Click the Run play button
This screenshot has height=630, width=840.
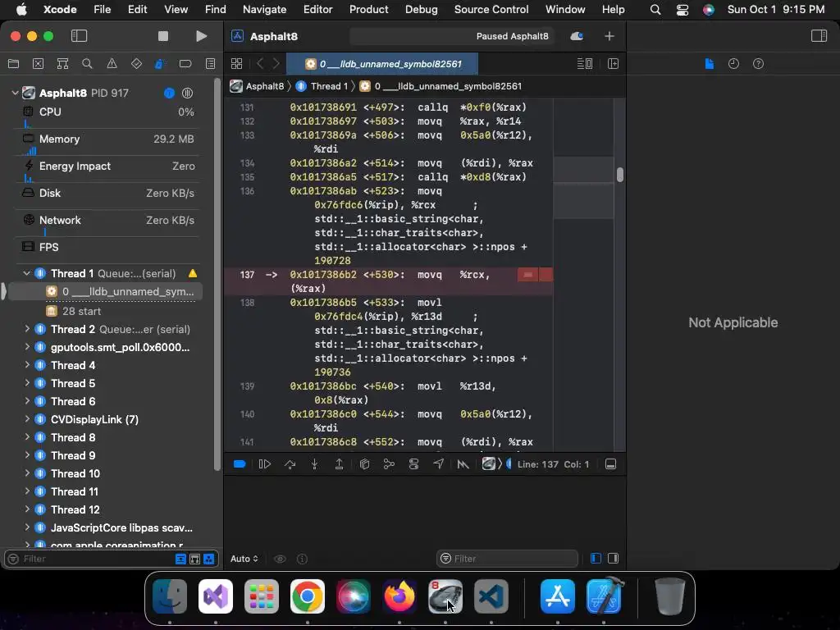click(x=202, y=36)
